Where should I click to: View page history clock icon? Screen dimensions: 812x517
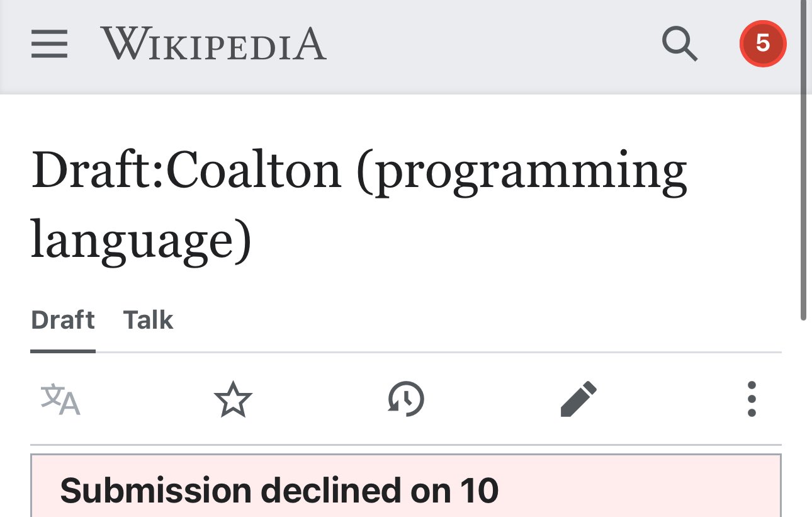[405, 399]
